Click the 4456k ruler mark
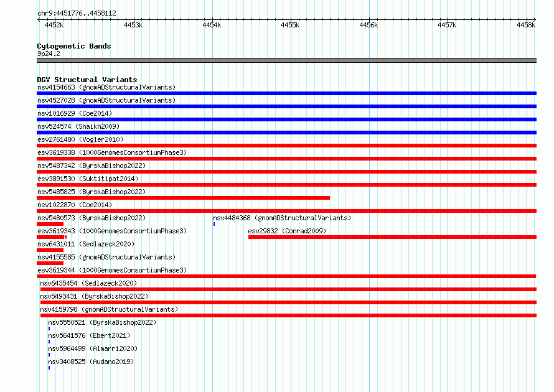Viewport: 554px width, 392px height. tap(369, 25)
